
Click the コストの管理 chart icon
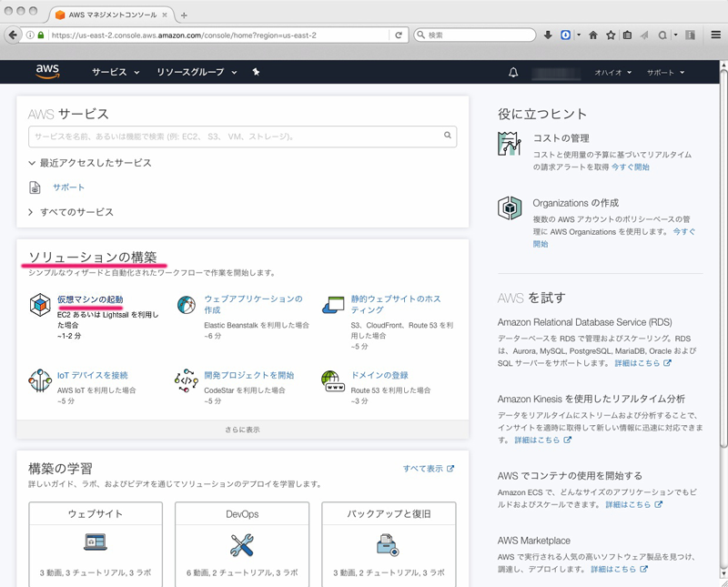[509, 144]
